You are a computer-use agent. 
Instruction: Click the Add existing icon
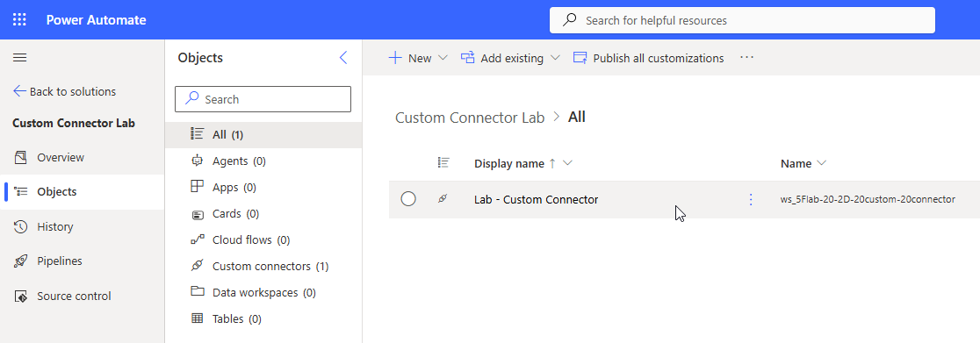[468, 58]
